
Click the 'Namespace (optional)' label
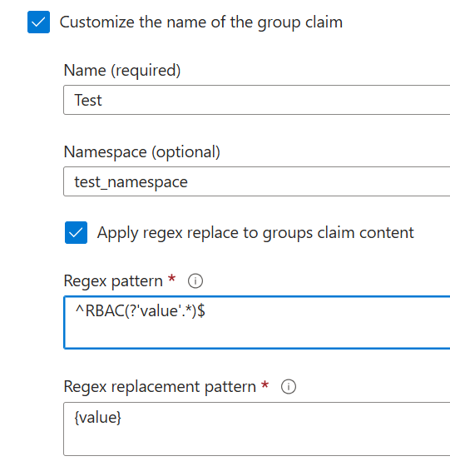142,151
